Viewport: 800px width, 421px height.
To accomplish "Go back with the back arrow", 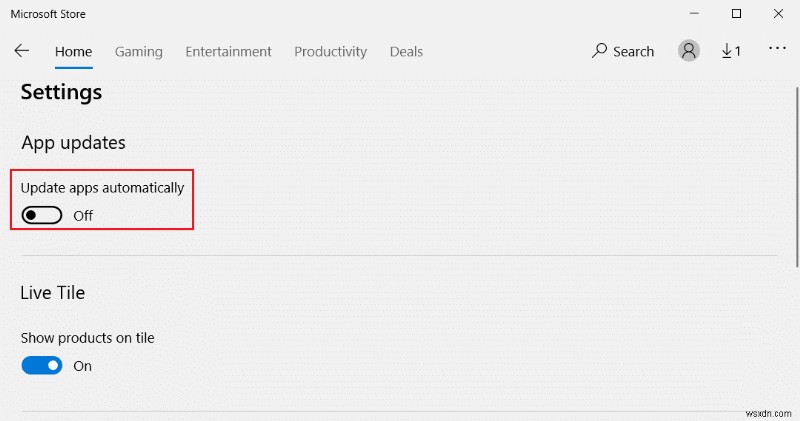I will pos(22,51).
